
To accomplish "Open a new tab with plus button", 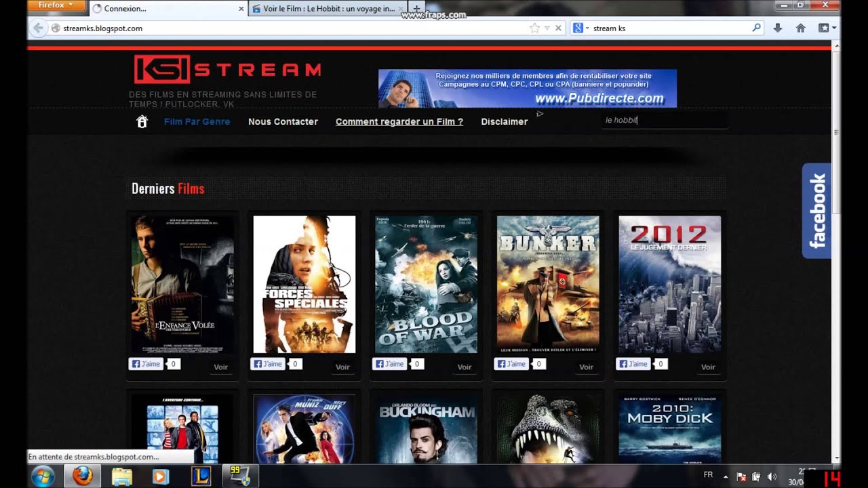I will (416, 9).
